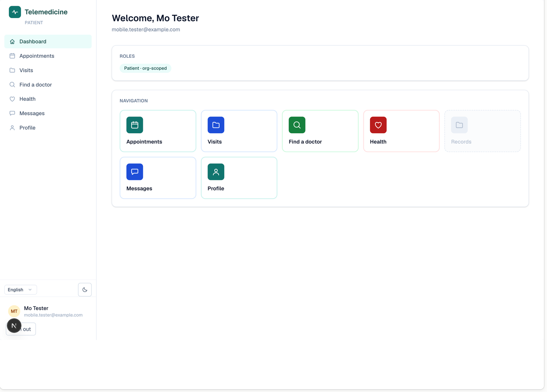This screenshot has width=547, height=392.
Task: Click the Health heart icon in sidebar
Action: click(12, 99)
